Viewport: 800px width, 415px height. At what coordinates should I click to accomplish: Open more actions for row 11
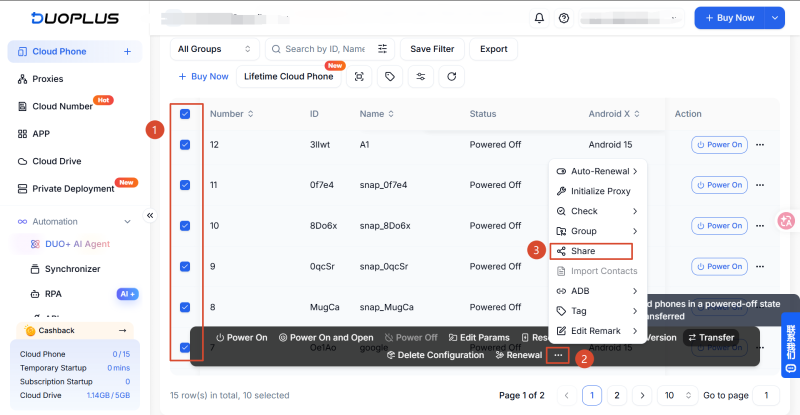point(760,185)
